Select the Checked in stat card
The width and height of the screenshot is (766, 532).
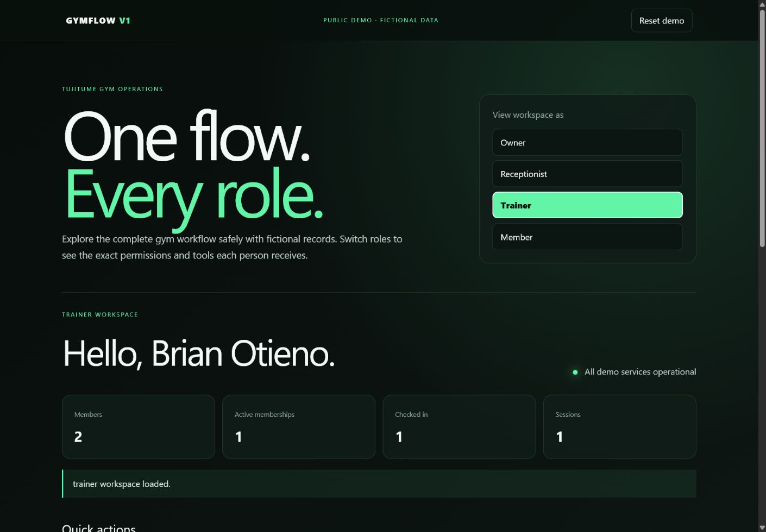[459, 427]
